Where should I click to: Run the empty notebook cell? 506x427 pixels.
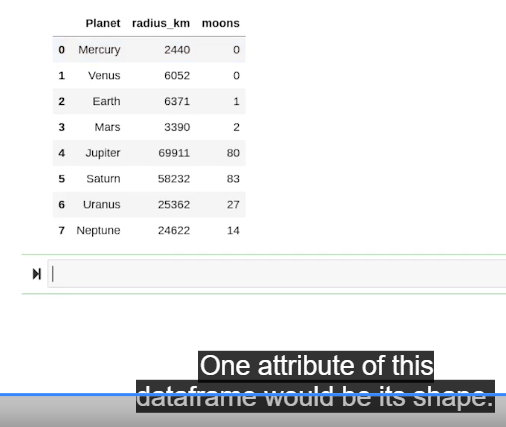coord(37,274)
